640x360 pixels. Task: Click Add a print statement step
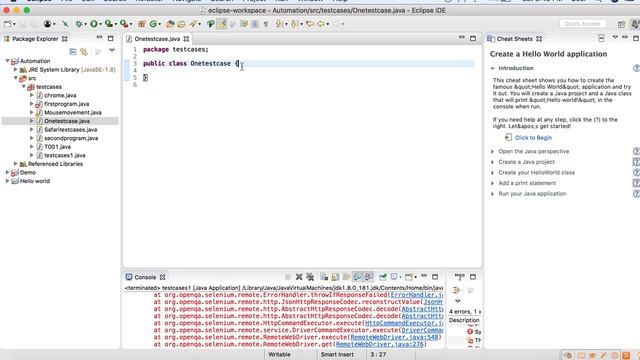(x=527, y=183)
